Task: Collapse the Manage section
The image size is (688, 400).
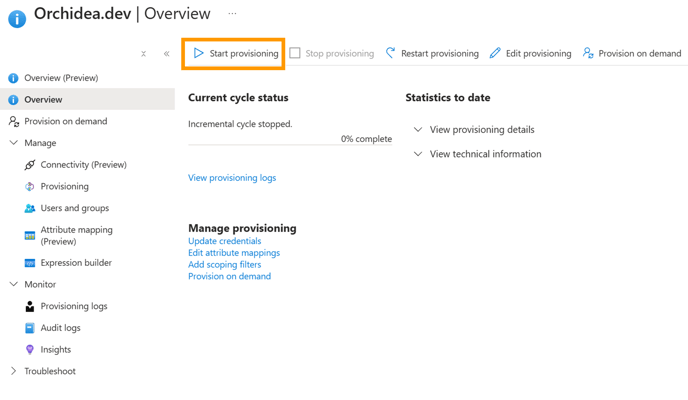Action: (14, 143)
